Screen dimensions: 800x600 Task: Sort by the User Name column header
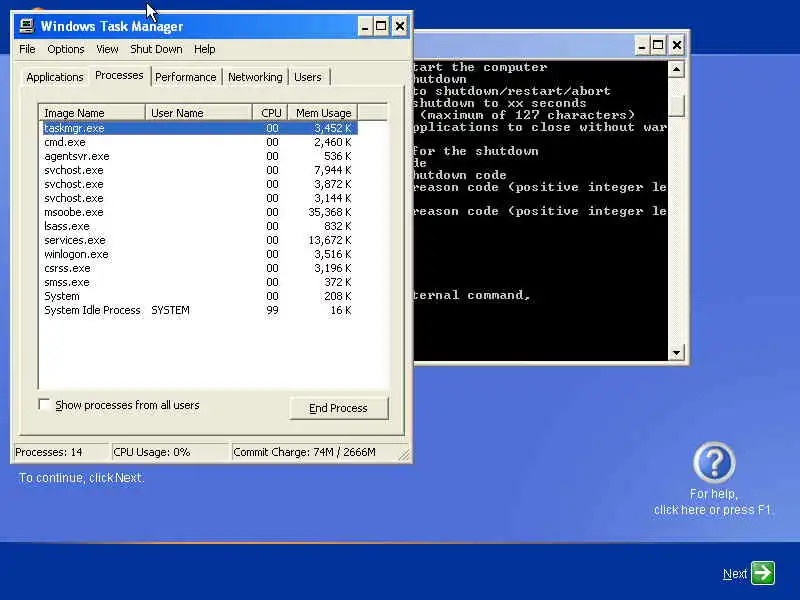tap(199, 113)
